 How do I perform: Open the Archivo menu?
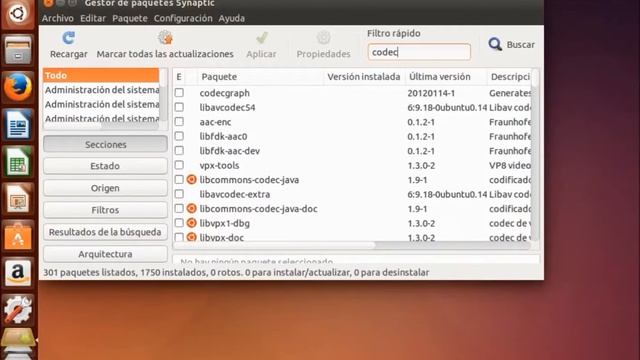(58, 18)
